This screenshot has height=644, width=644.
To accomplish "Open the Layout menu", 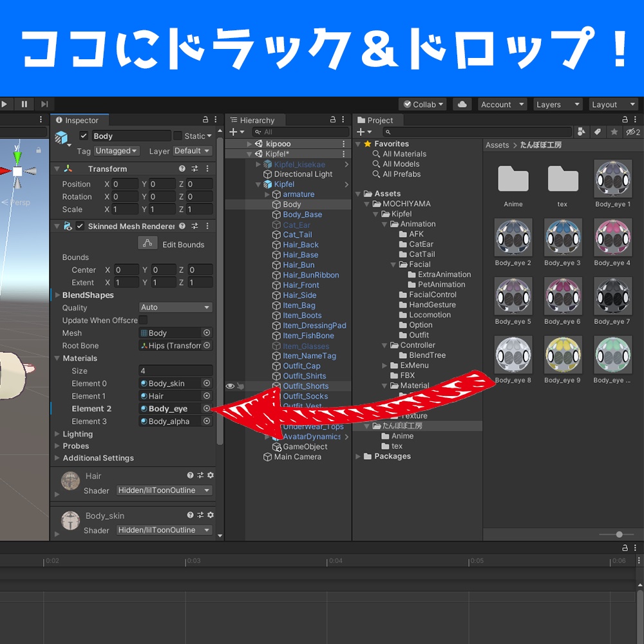I will [x=612, y=104].
